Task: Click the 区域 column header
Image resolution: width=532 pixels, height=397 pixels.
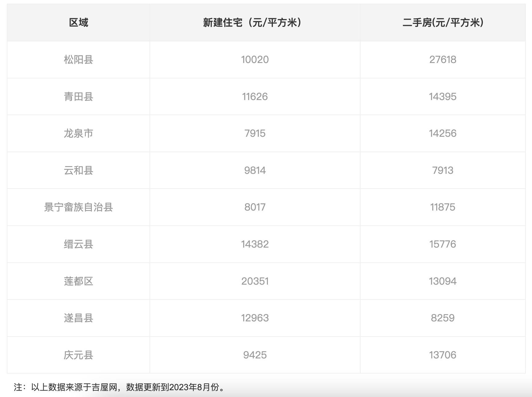Action: click(x=78, y=23)
